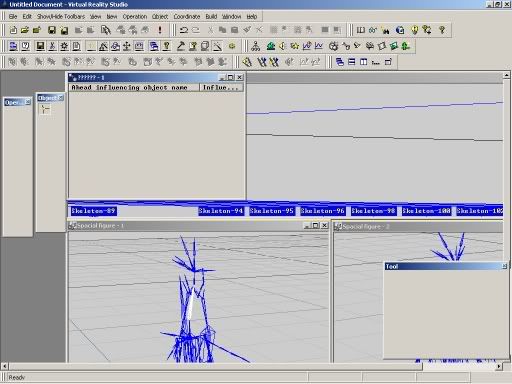Click the document magnifier preview icon
This screenshot has height=384, width=512.
coord(105,30)
